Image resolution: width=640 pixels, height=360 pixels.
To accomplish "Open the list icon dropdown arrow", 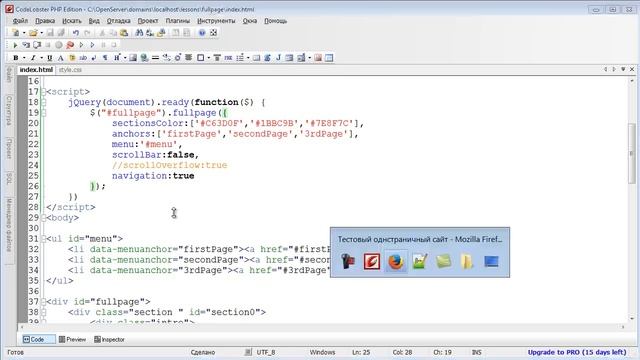I will [248, 58].
